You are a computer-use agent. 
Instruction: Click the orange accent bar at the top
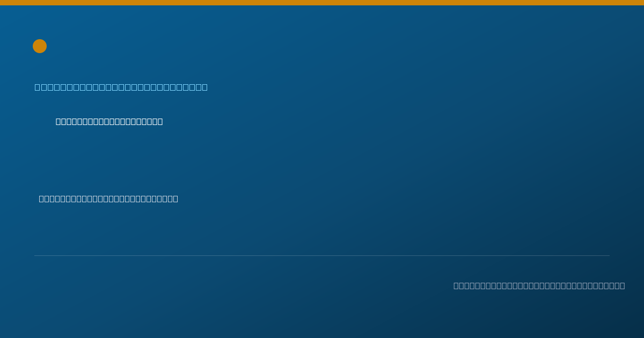(322, 3)
